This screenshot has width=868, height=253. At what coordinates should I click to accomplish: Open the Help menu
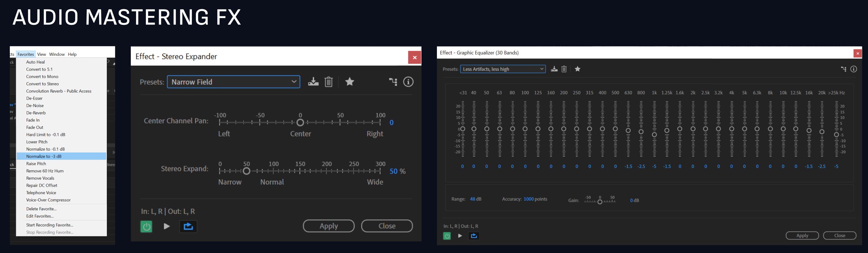72,54
